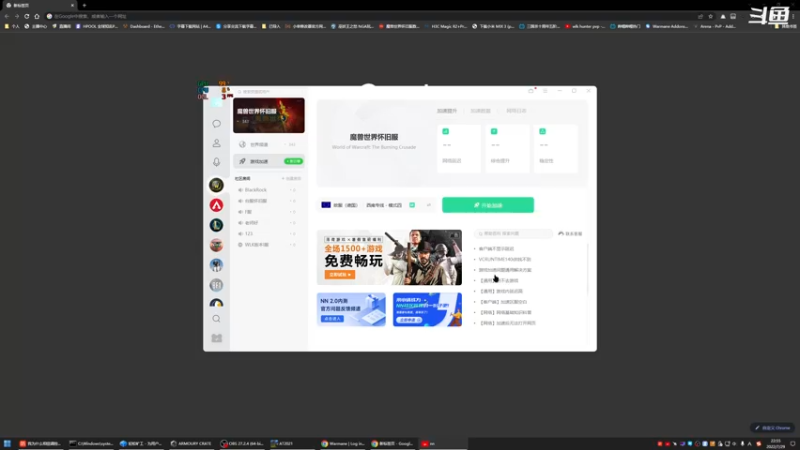Open the blue recruitment promo banner
This screenshot has height=450, width=800.
click(427, 310)
